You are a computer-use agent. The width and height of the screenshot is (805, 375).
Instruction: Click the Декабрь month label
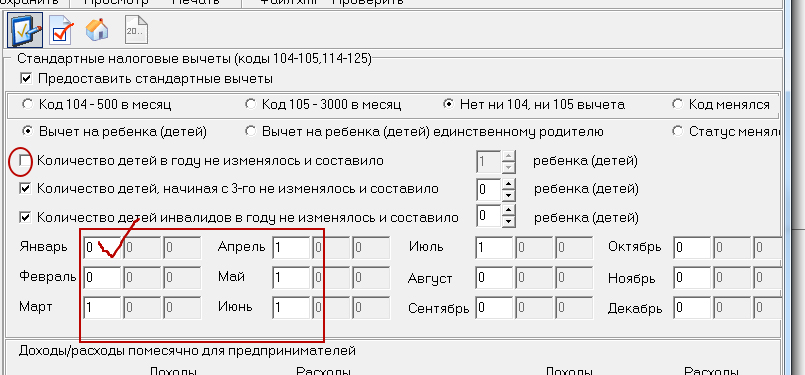click(x=635, y=309)
